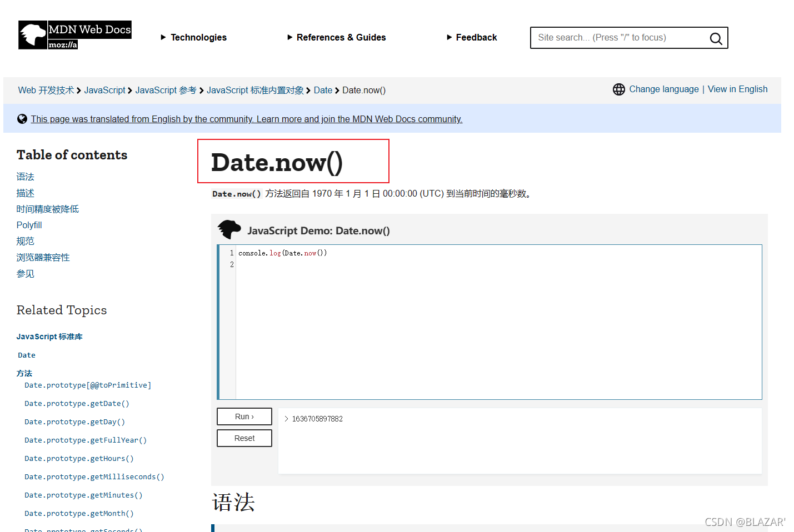794x532 pixels.
Task: Jump to 时间精度被降低 section
Action: (48, 209)
